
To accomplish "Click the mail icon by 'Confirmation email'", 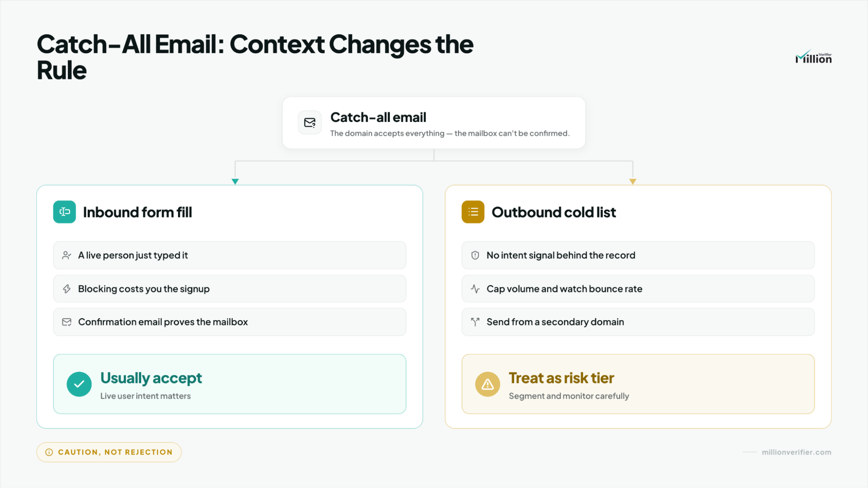I will tap(66, 322).
